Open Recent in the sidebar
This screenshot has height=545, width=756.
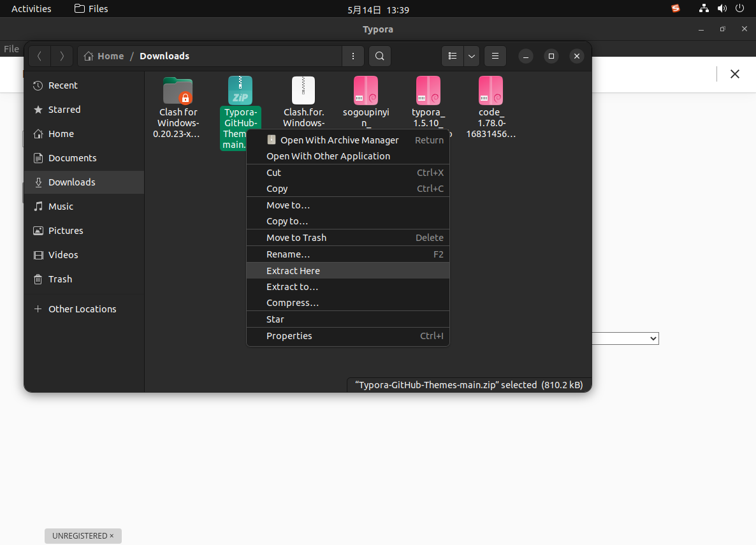point(84,85)
